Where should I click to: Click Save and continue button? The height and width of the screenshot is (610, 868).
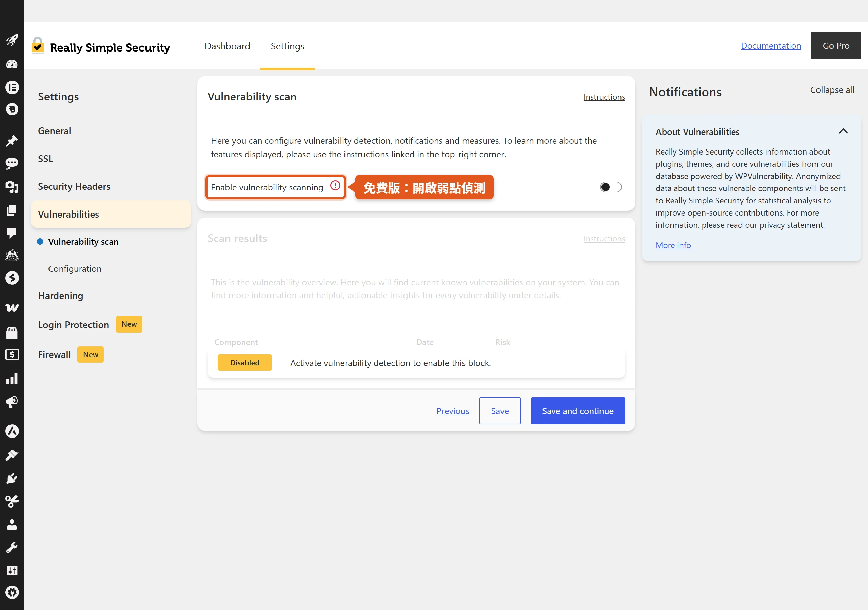pos(578,411)
